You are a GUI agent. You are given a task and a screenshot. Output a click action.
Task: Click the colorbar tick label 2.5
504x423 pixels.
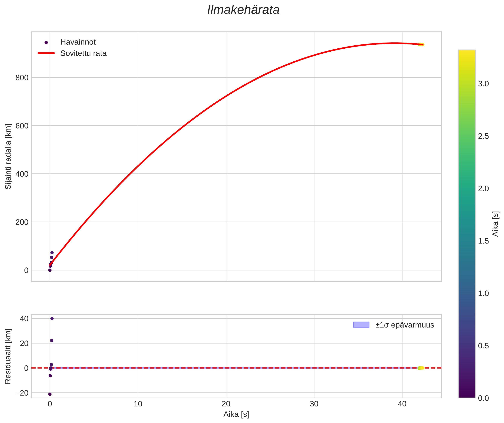483,136
